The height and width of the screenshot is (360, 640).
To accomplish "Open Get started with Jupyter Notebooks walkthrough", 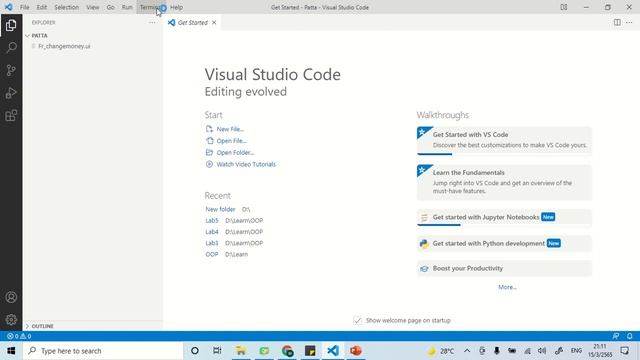I will [504, 217].
